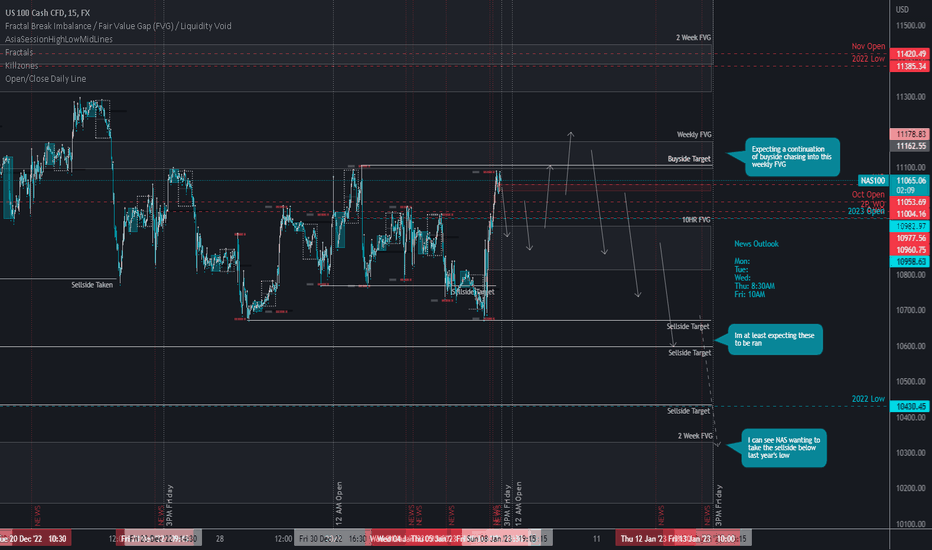Click the '11' date on the time axis

596,539
